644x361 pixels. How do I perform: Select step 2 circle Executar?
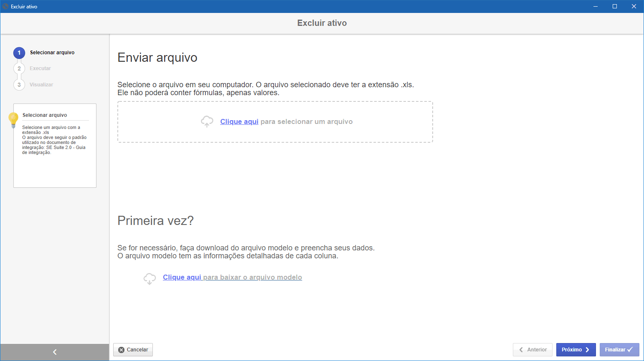(x=19, y=68)
